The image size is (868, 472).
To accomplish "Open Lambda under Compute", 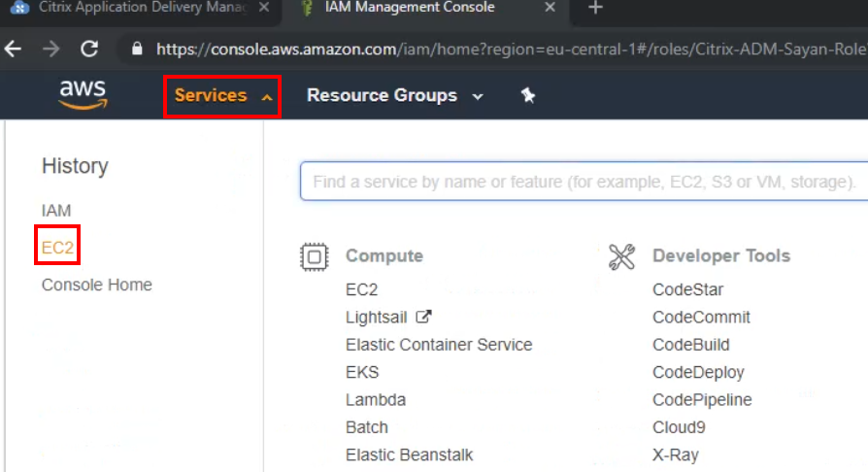I will click(x=376, y=400).
